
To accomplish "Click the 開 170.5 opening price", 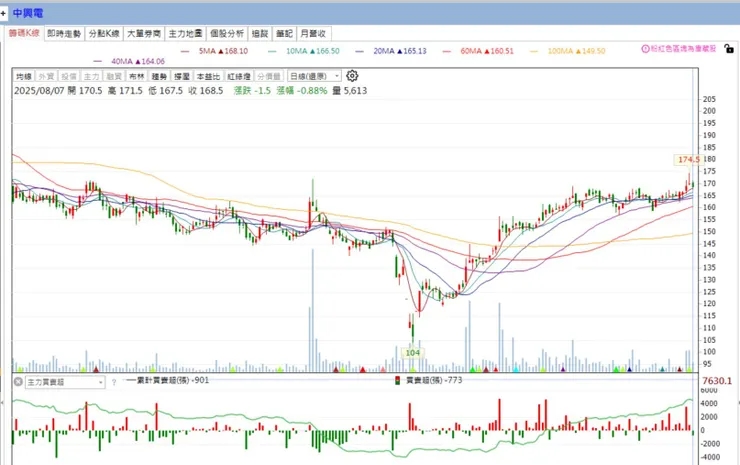I will (x=85, y=91).
